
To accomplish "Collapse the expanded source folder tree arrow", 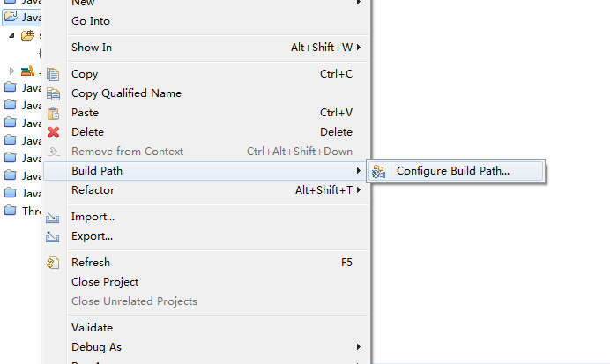I will [11, 35].
